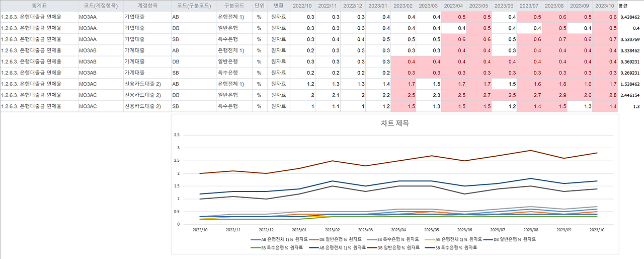
Task: Select the 2.2 value in 2023/01 column
Action: pyautogui.click(x=378, y=95)
